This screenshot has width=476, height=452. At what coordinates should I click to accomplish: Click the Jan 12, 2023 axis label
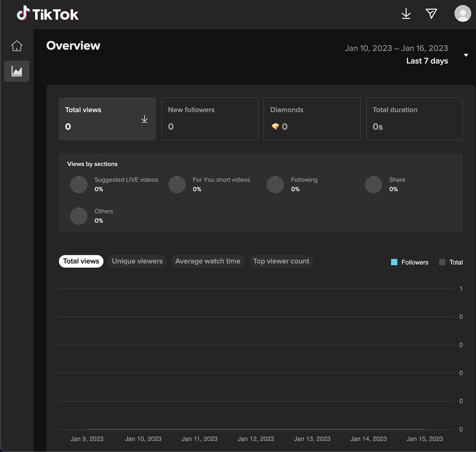(256, 439)
